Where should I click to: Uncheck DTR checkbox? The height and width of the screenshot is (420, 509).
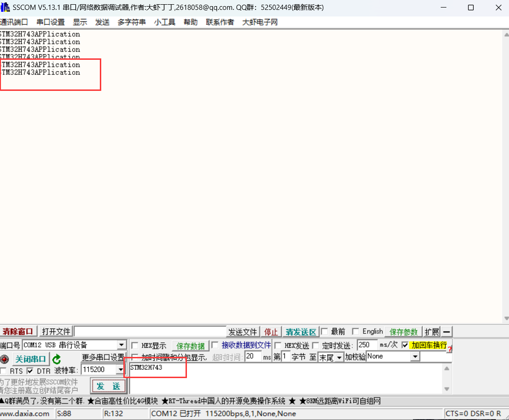coord(30,371)
